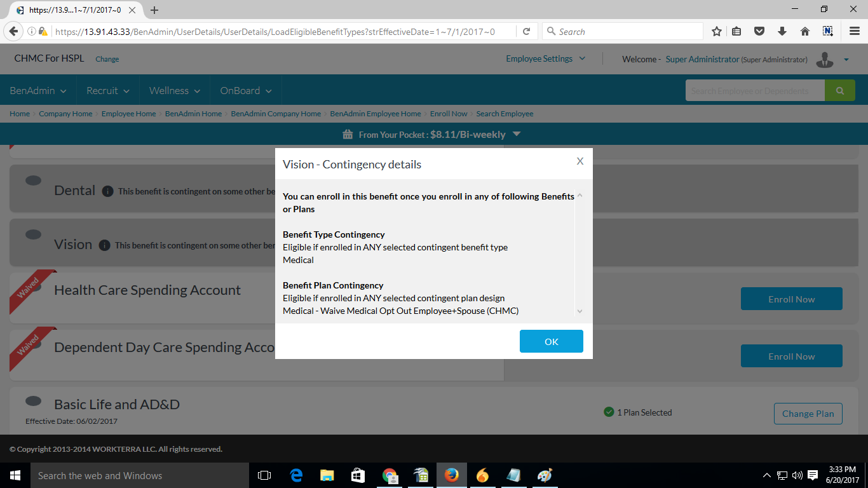Go to Firefox home page icon
This screenshot has width=868, height=488.
[x=804, y=31]
